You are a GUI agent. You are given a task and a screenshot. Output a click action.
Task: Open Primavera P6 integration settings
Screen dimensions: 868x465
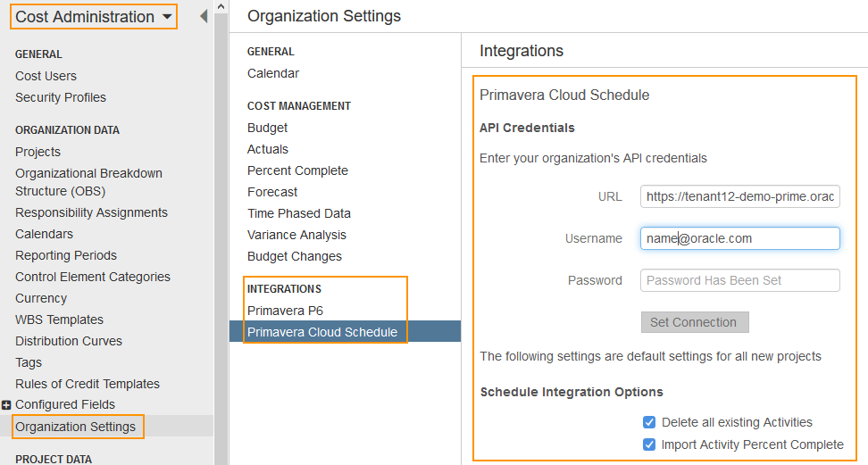point(285,311)
